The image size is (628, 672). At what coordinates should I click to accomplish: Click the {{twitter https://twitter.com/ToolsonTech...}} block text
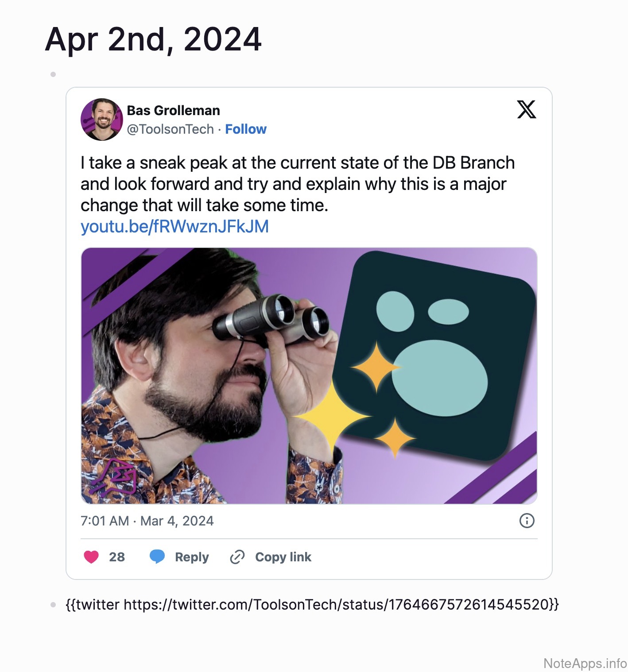point(312,605)
